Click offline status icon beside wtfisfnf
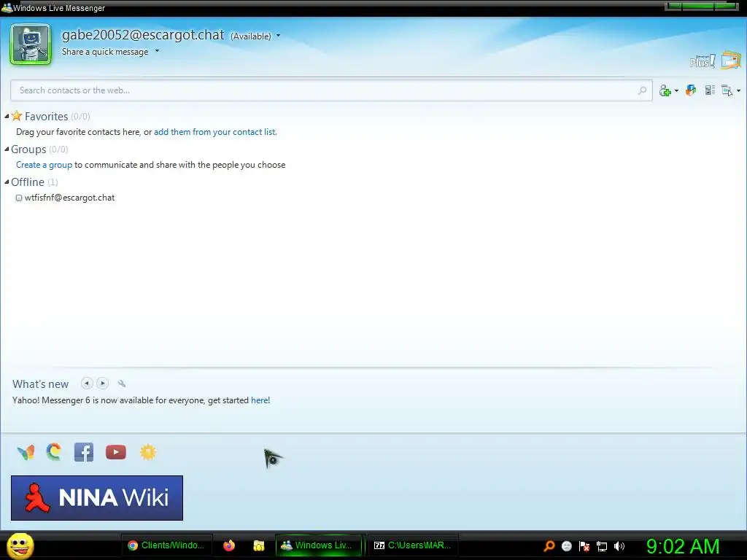 coord(19,198)
